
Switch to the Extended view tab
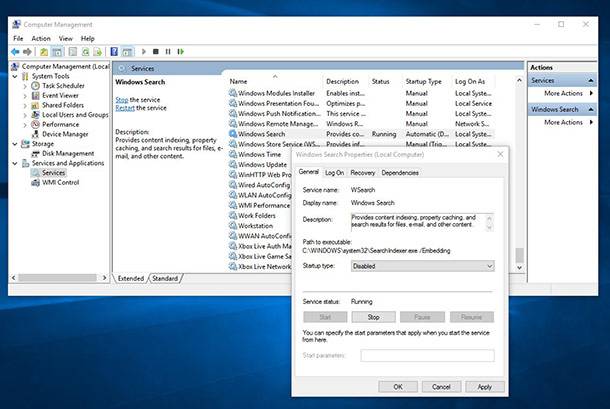point(131,279)
